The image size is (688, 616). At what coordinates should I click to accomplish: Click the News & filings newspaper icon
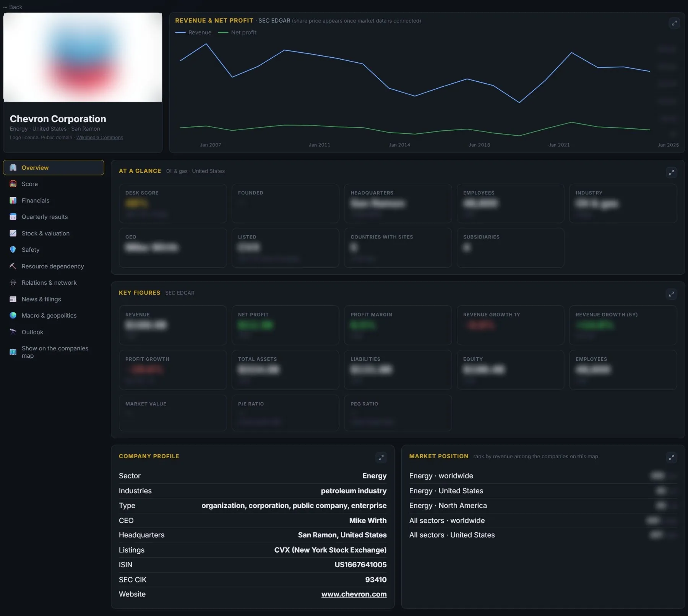pos(13,299)
